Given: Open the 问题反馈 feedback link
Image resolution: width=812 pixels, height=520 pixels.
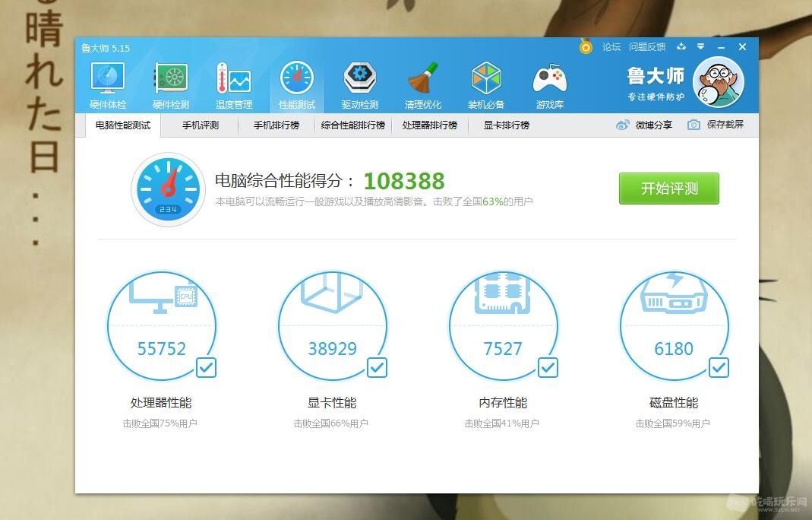Looking at the screenshot, I should tap(647, 46).
